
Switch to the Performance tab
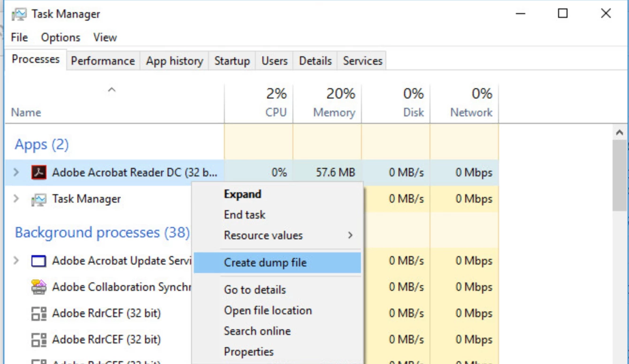103,61
